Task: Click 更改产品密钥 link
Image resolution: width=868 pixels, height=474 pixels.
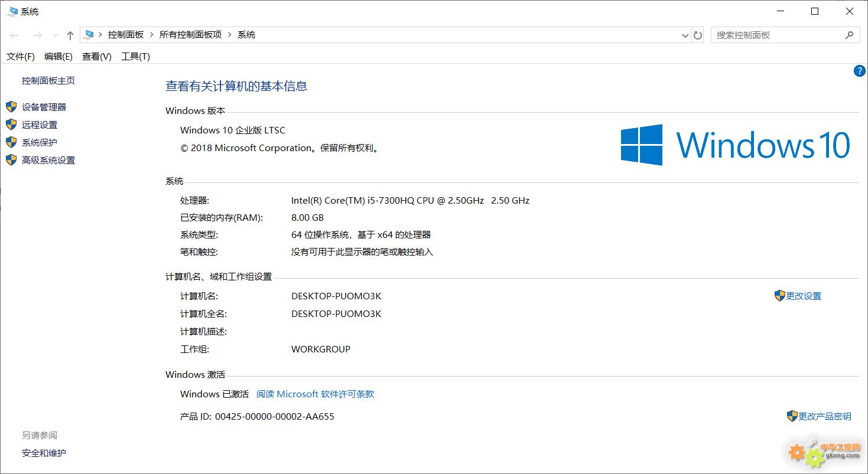Action: (x=825, y=417)
